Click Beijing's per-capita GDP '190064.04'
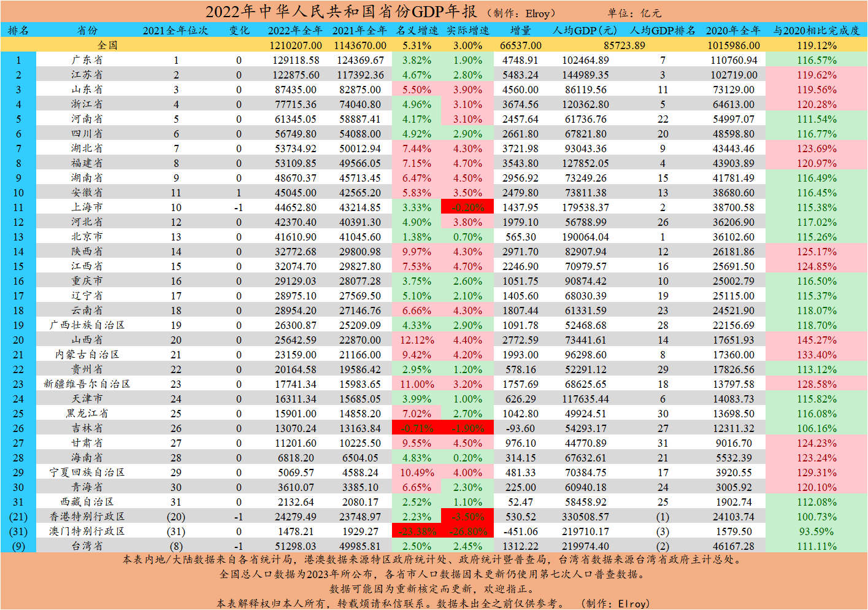 pos(586,237)
